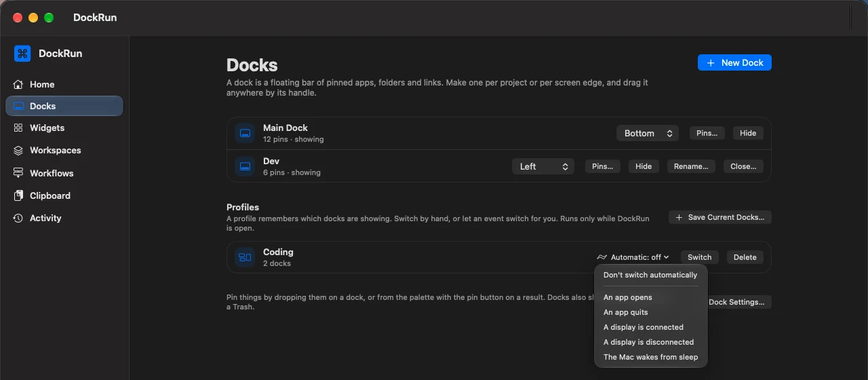The height and width of the screenshot is (380, 868).
Task: Open the Main Dock position dropdown showing Bottom
Action: [x=648, y=133]
